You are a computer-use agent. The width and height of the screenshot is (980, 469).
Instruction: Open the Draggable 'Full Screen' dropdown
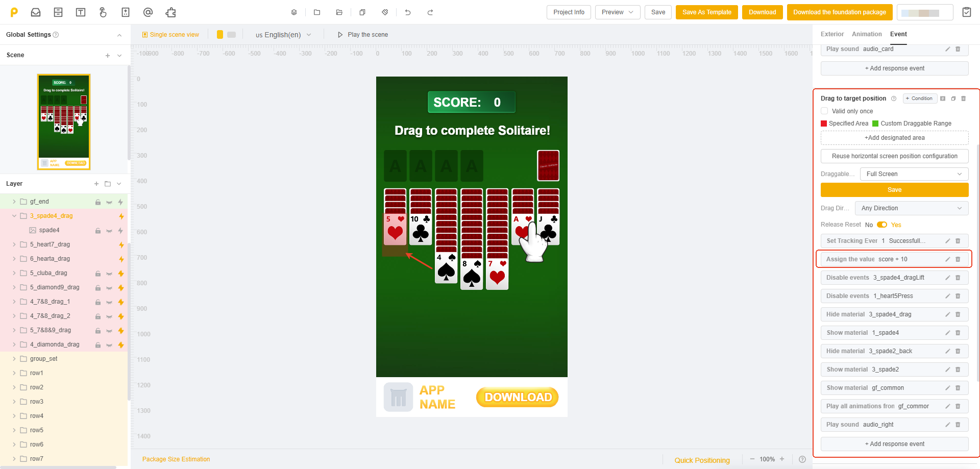click(914, 174)
